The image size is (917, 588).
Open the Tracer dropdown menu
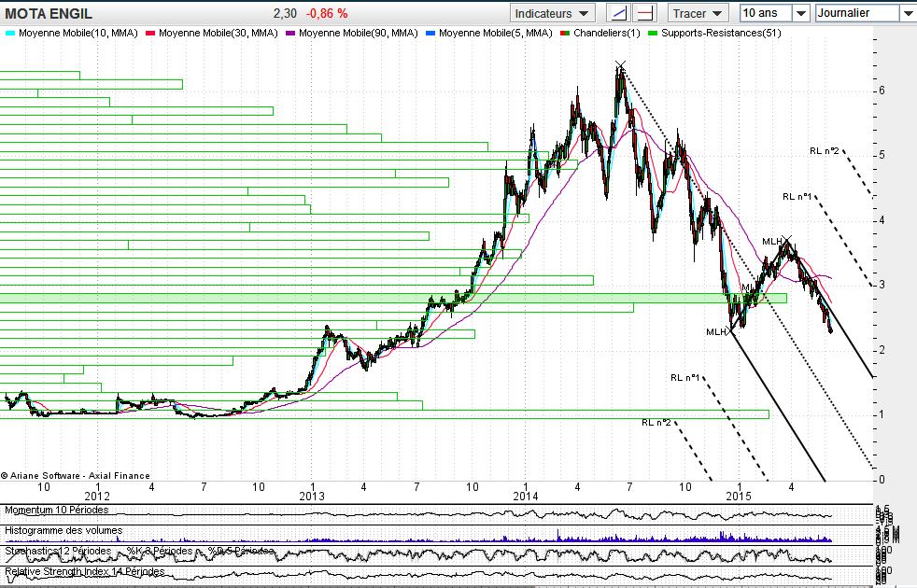698,13
